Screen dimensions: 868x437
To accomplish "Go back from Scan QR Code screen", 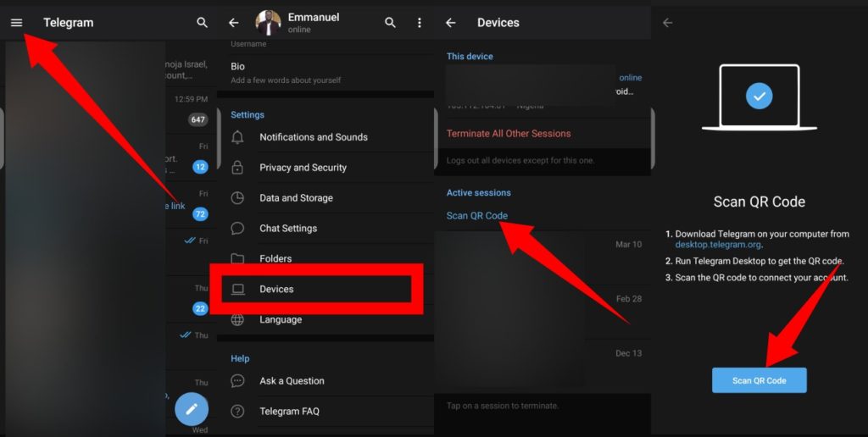I will pyautogui.click(x=668, y=23).
